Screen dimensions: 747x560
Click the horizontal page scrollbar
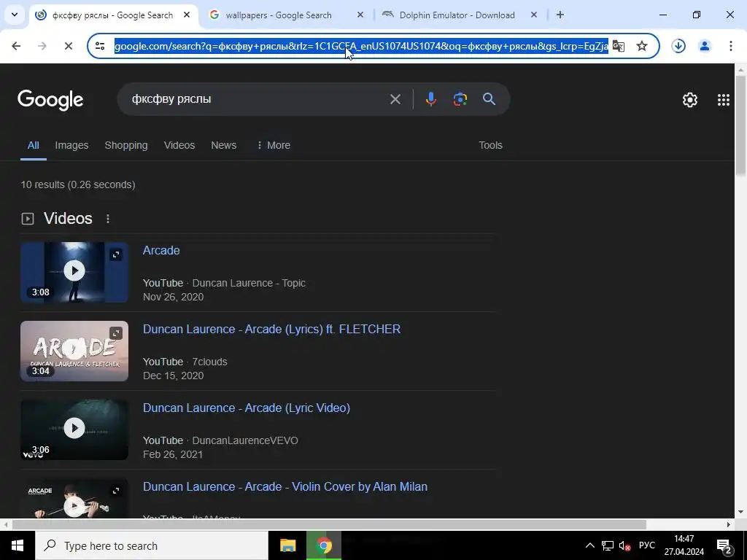pyautogui.click(x=329, y=525)
